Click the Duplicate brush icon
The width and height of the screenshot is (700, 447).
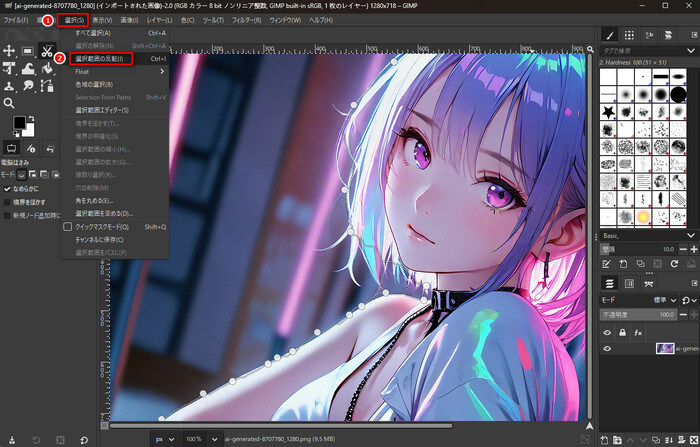pos(640,264)
